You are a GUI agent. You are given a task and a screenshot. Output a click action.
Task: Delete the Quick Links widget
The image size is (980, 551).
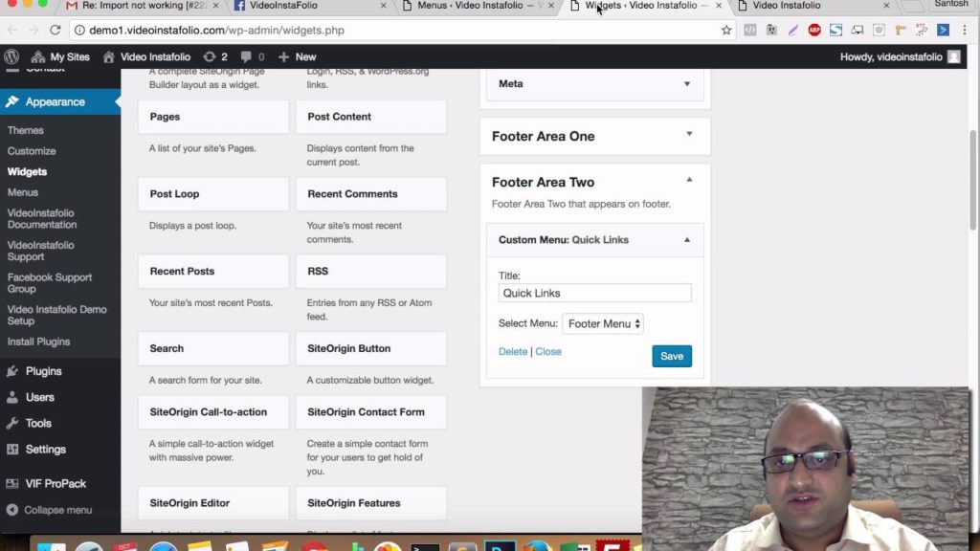click(x=513, y=352)
